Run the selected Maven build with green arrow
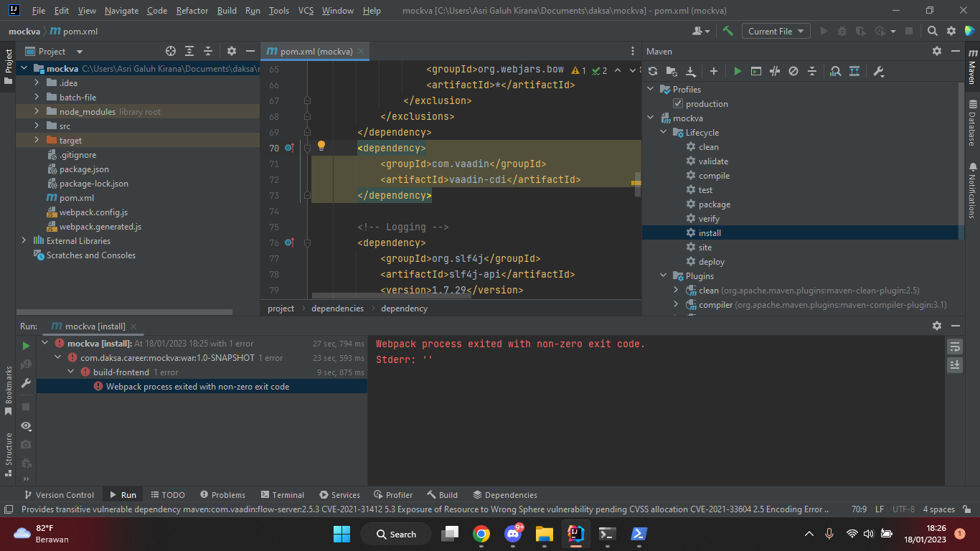 (738, 71)
